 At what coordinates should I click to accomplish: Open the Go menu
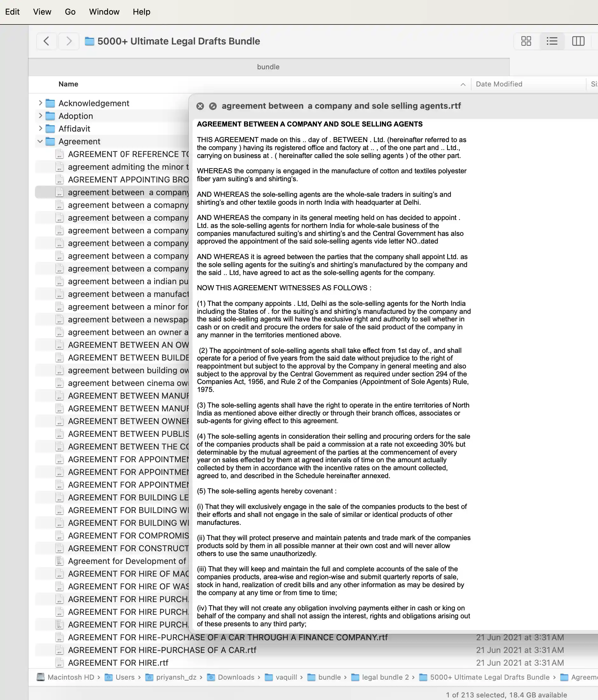[70, 12]
